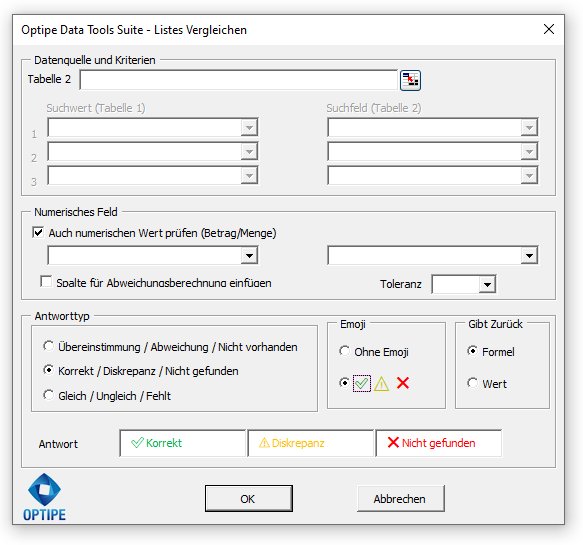583x545 pixels.
Task: Choose Ohne Emoji radio option
Action: pos(344,351)
